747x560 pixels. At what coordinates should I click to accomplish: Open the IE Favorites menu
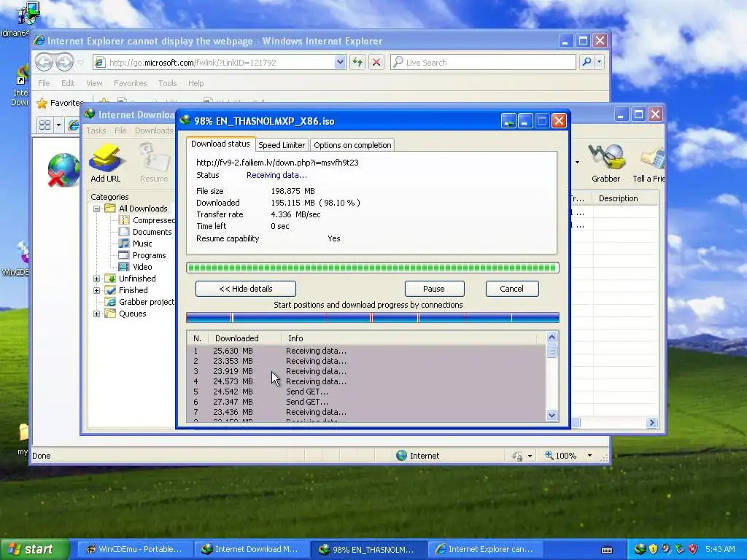(x=130, y=83)
